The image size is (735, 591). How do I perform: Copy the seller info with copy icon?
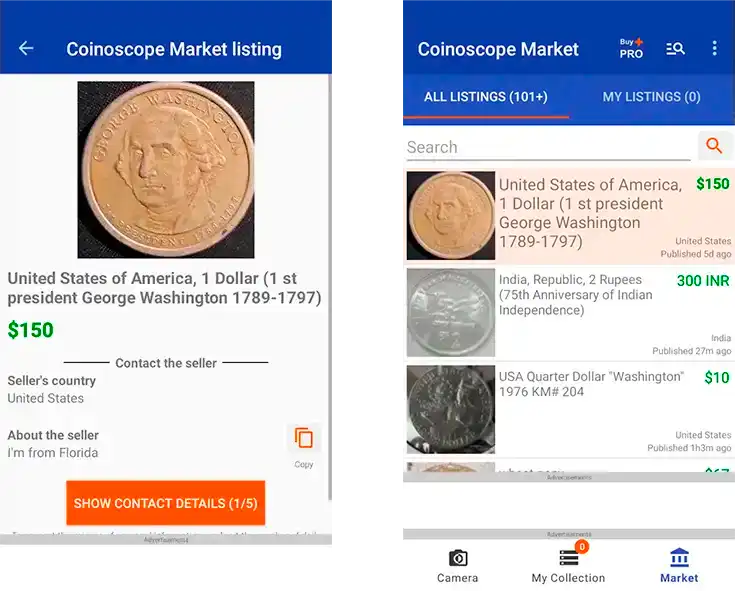[304, 439]
